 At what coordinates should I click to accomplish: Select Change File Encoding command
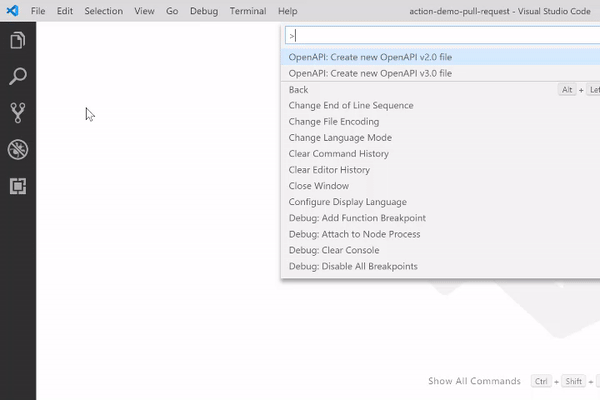[440, 121]
